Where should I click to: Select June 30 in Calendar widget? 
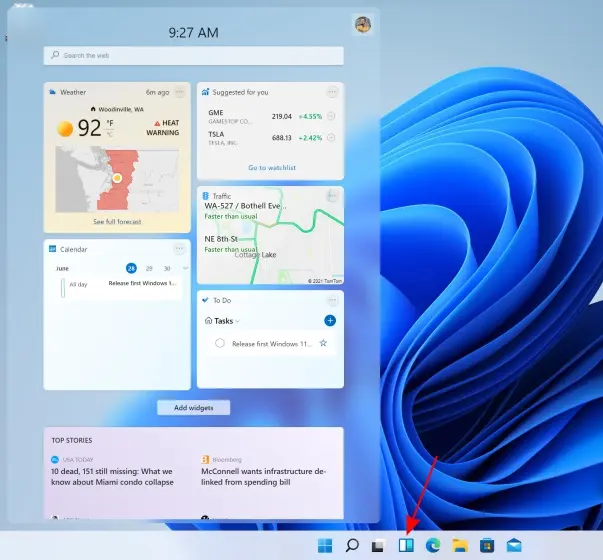click(x=167, y=268)
